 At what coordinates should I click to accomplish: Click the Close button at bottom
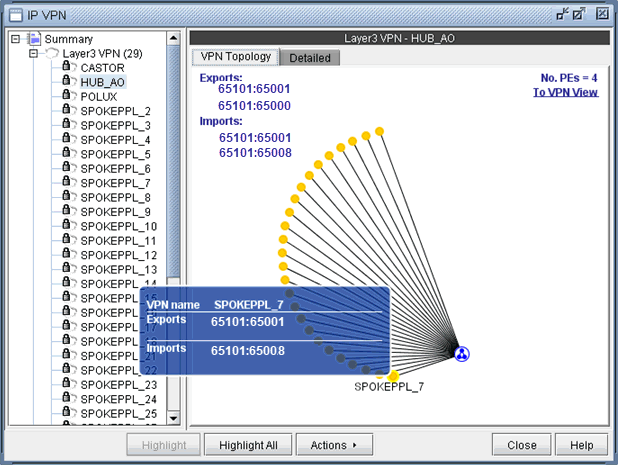pos(521,445)
